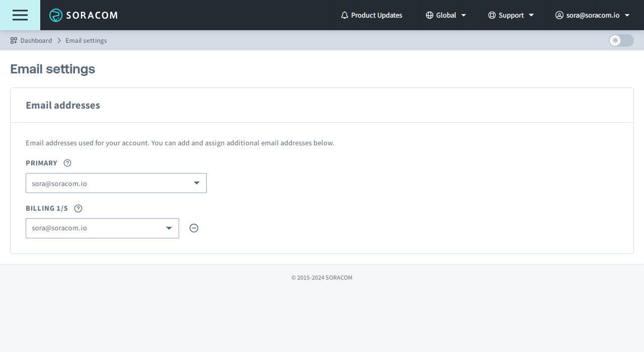Screen dimensions: 644x352
Task: Click the user account avatar icon
Action: (559, 15)
